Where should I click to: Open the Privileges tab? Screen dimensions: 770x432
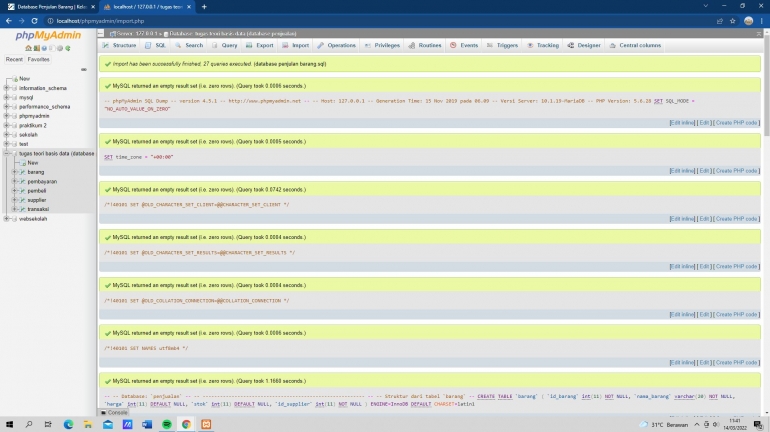[x=383, y=45]
